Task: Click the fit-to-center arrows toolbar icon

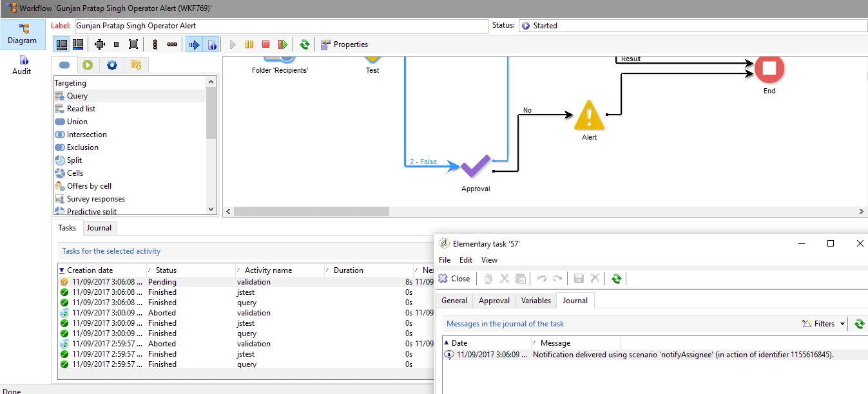Action: click(99, 44)
